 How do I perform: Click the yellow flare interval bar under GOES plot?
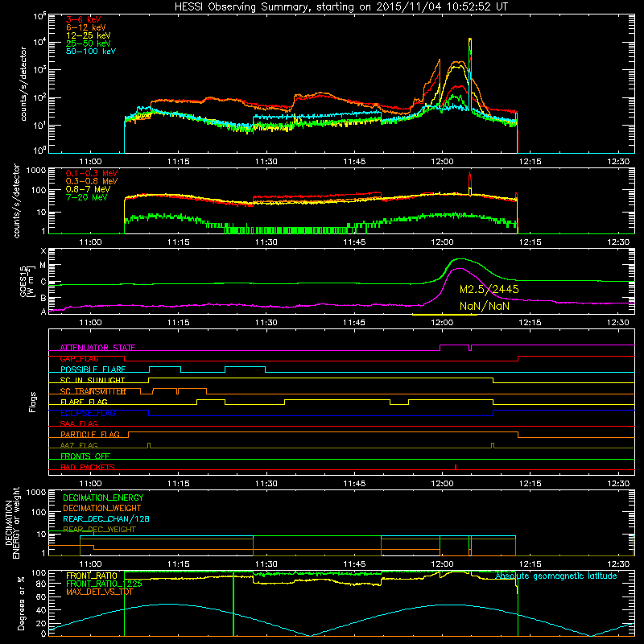click(444, 315)
